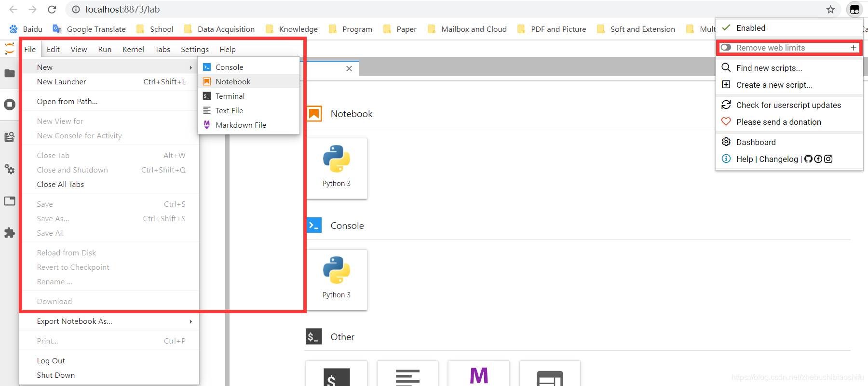The image size is (868, 386).
Task: Open the Tabs menu in the menu bar
Action: pos(163,49)
